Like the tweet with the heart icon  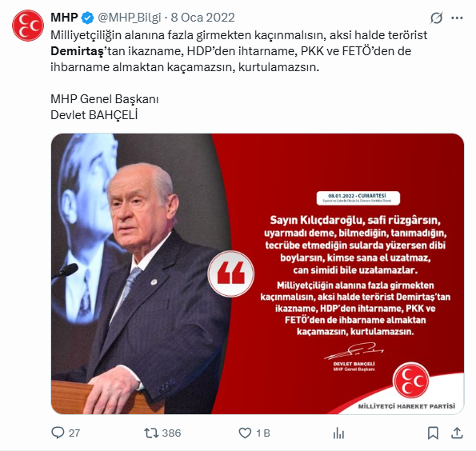coord(245,433)
